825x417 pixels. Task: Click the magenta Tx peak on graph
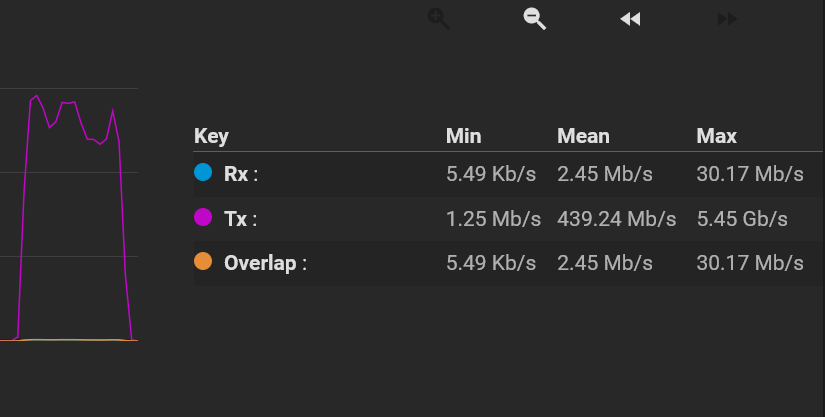click(36, 96)
